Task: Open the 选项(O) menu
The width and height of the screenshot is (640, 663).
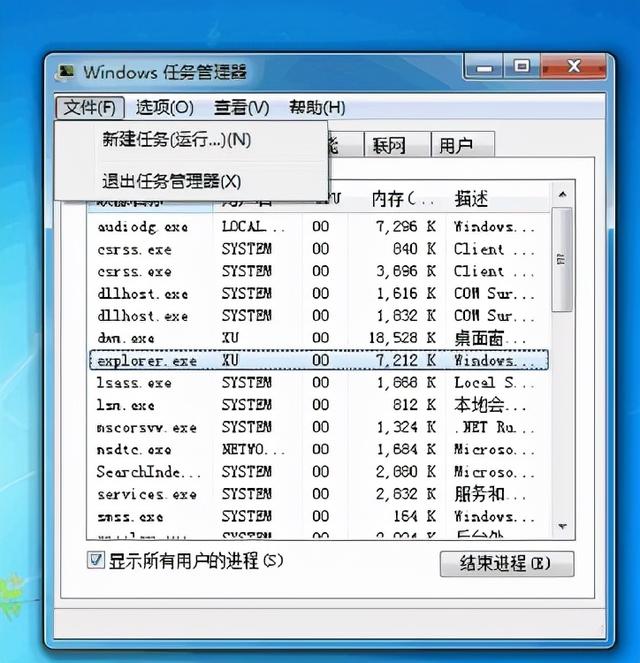Action: click(x=165, y=108)
